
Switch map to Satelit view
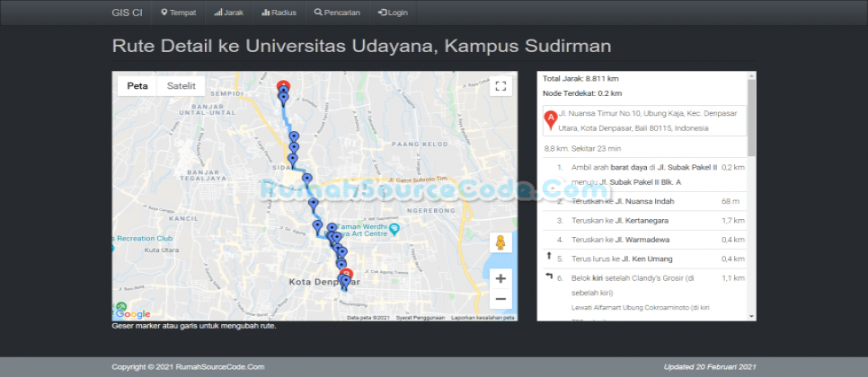181,86
